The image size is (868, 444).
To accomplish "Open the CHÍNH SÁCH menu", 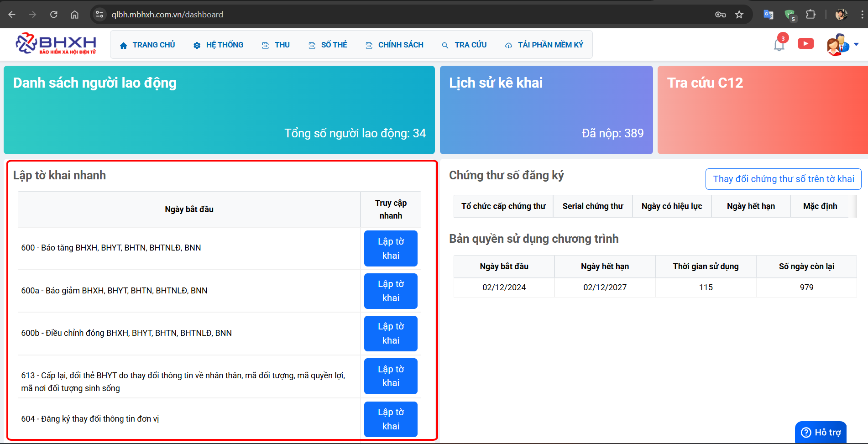I will pyautogui.click(x=394, y=45).
